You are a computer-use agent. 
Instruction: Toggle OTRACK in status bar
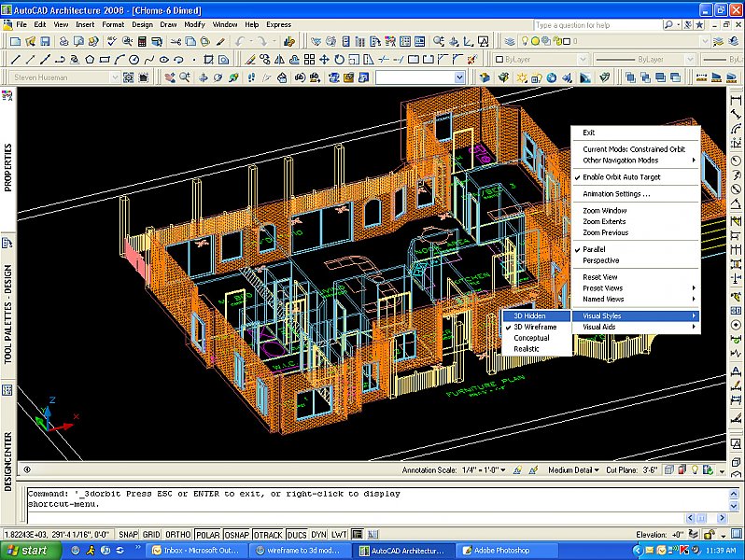pyautogui.click(x=268, y=535)
